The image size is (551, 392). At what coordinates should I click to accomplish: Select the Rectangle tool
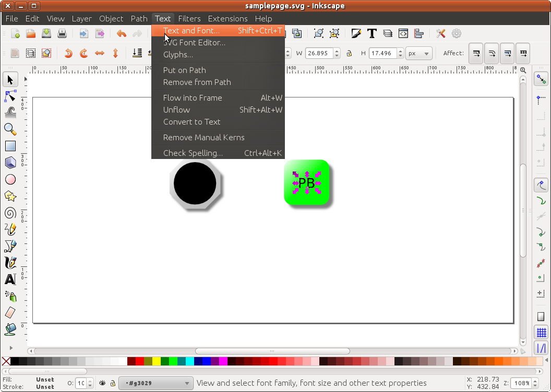point(10,146)
